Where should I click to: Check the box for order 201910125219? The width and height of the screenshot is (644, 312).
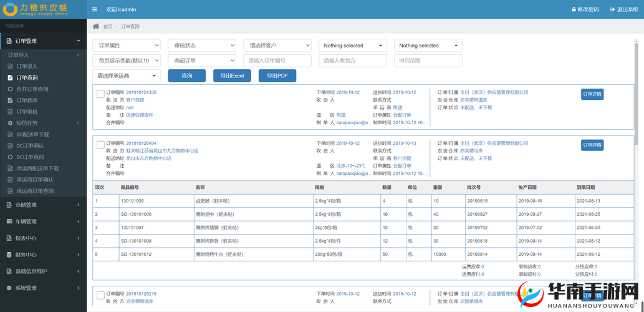[x=100, y=295]
